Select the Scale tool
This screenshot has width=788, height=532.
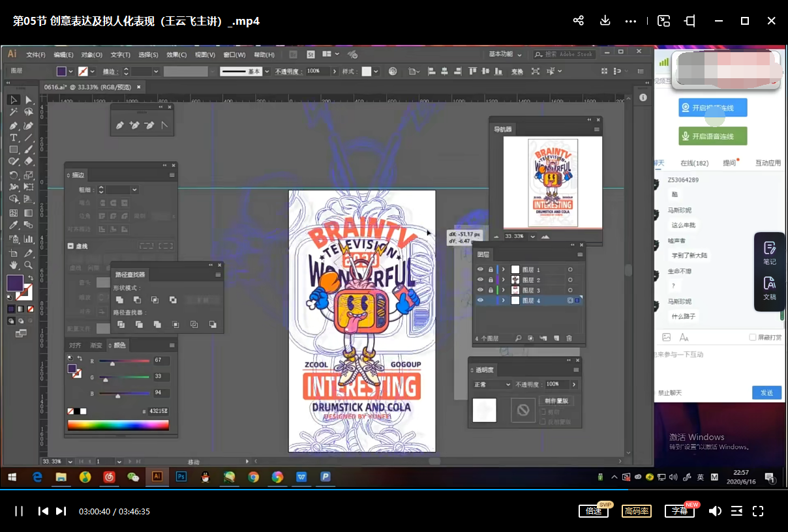(28, 175)
